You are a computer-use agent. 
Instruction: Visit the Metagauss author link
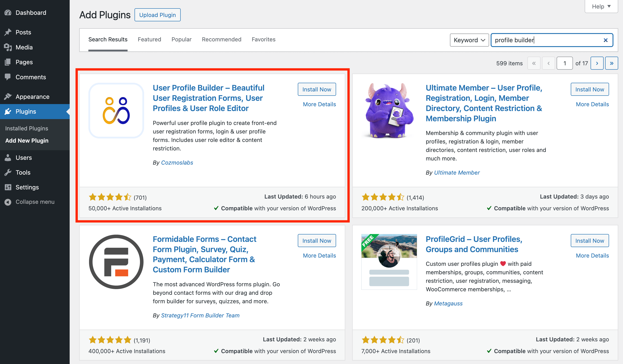pyautogui.click(x=448, y=303)
